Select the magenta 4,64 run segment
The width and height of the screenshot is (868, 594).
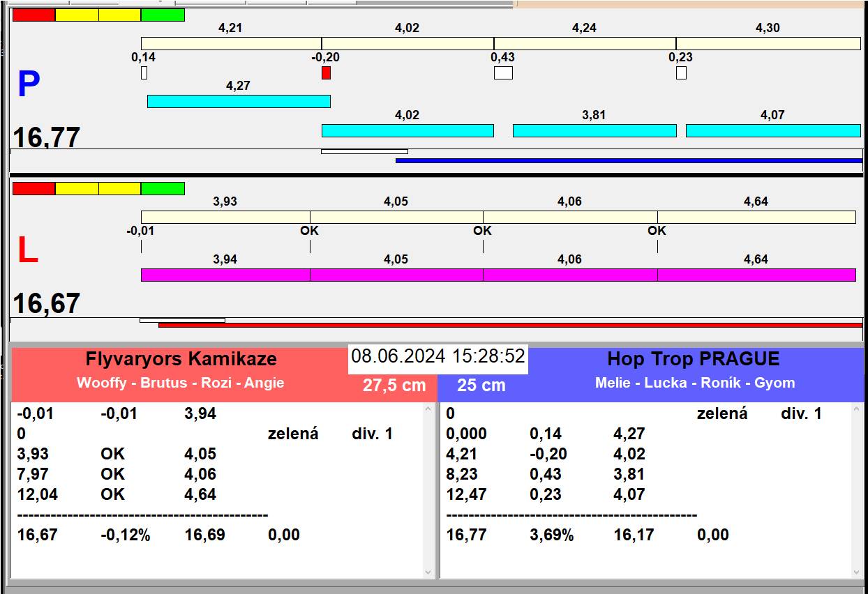click(x=756, y=275)
